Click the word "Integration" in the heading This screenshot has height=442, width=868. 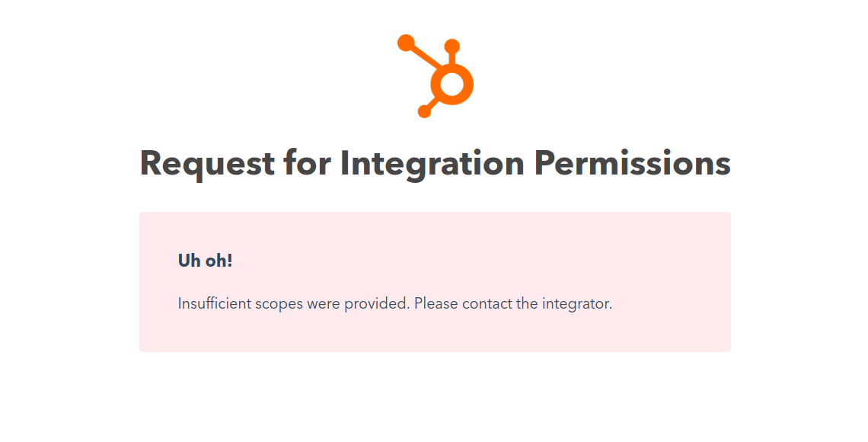pos(432,163)
